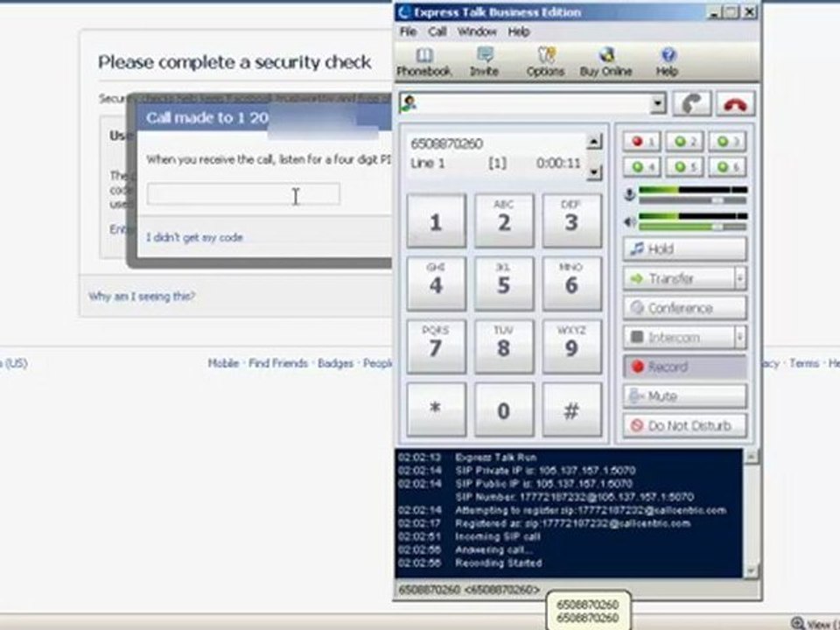This screenshot has width=840, height=630.
Task: Click the speaker volume icon
Action: tap(630, 221)
